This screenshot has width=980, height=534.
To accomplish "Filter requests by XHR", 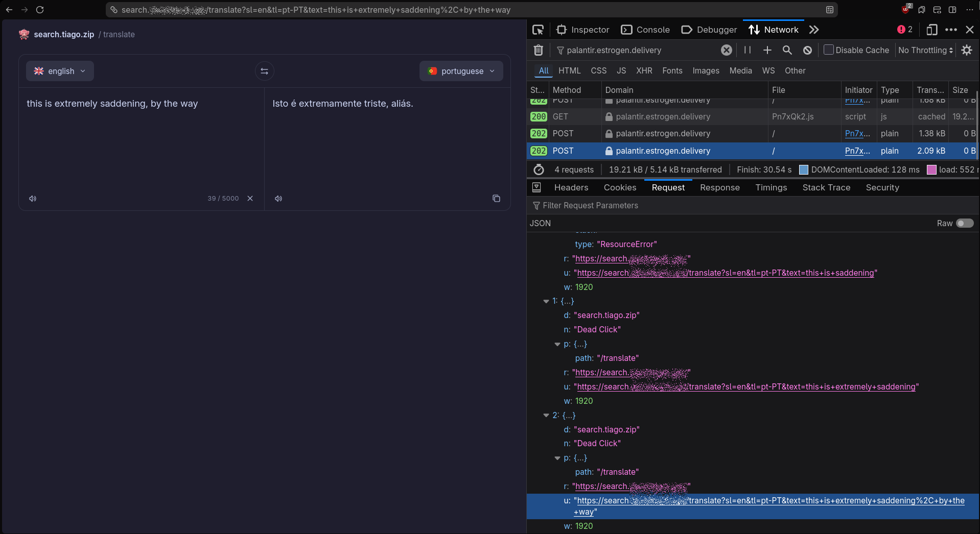I will coord(644,70).
